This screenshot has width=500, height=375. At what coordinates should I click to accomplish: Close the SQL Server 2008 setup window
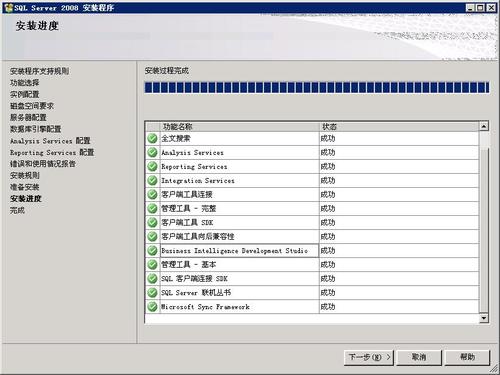pyautogui.click(x=491, y=8)
